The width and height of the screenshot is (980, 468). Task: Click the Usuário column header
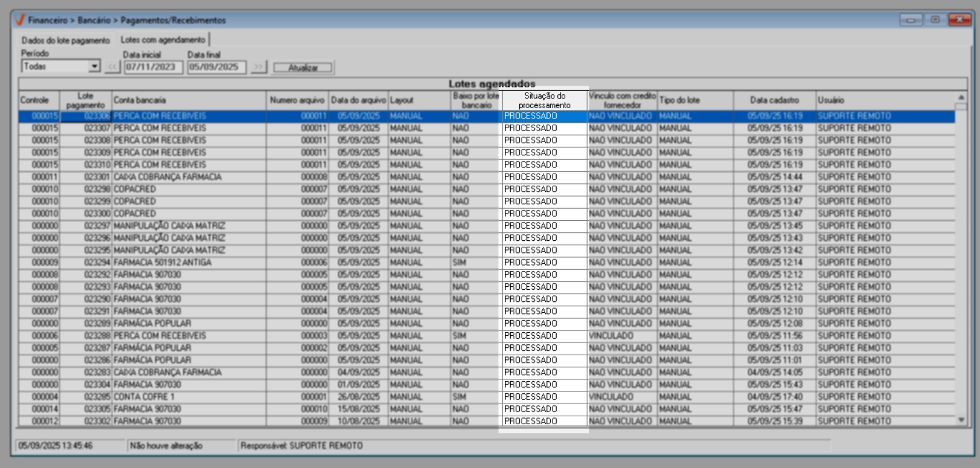pos(885,100)
